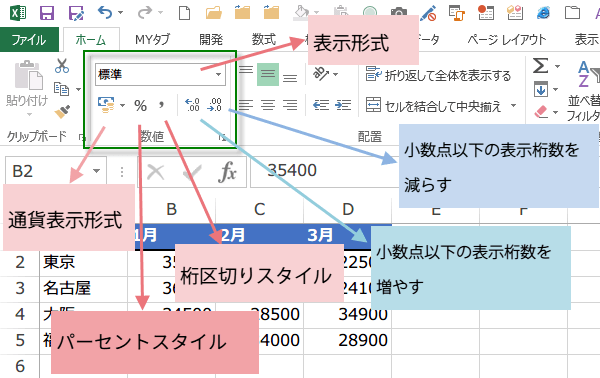The height and width of the screenshot is (378, 600).
Task: Click the formula bar showing 35400
Action: pos(324,171)
